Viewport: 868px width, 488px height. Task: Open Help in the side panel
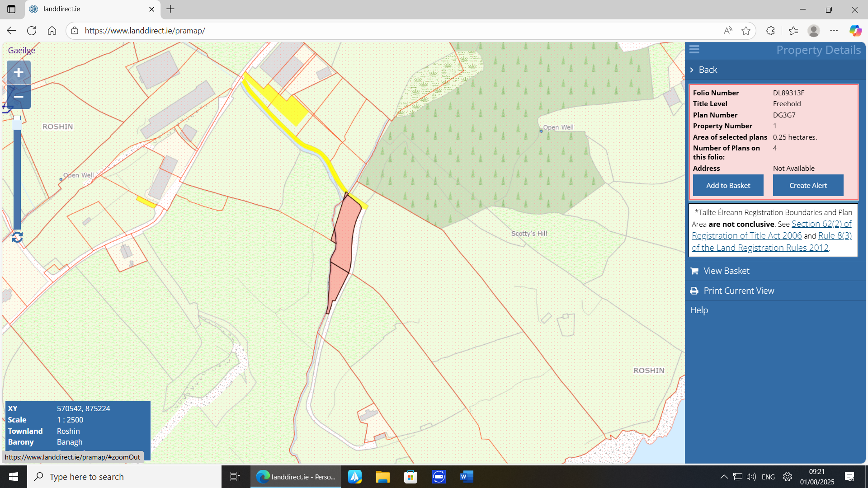pyautogui.click(x=699, y=310)
